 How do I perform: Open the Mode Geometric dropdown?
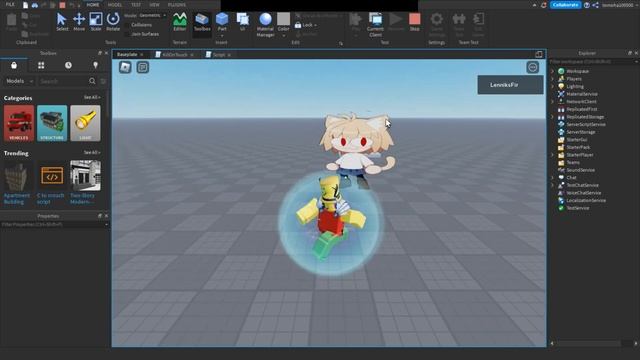tap(153, 16)
